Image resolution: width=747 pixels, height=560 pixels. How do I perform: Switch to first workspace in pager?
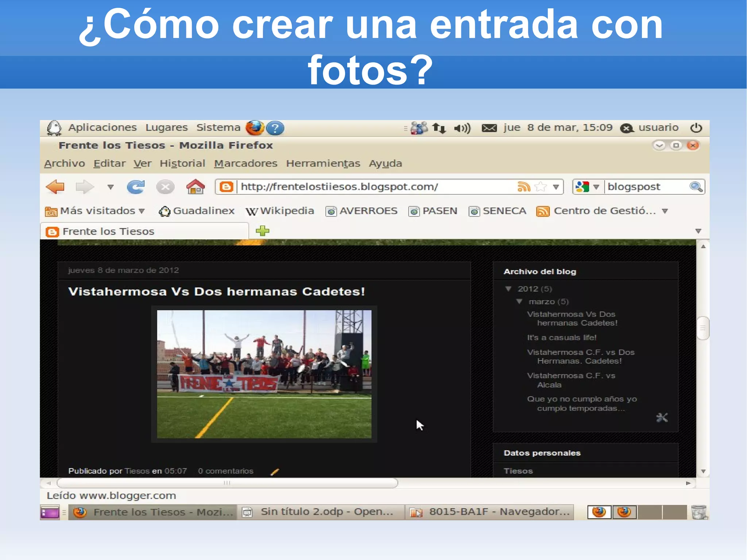coord(599,512)
